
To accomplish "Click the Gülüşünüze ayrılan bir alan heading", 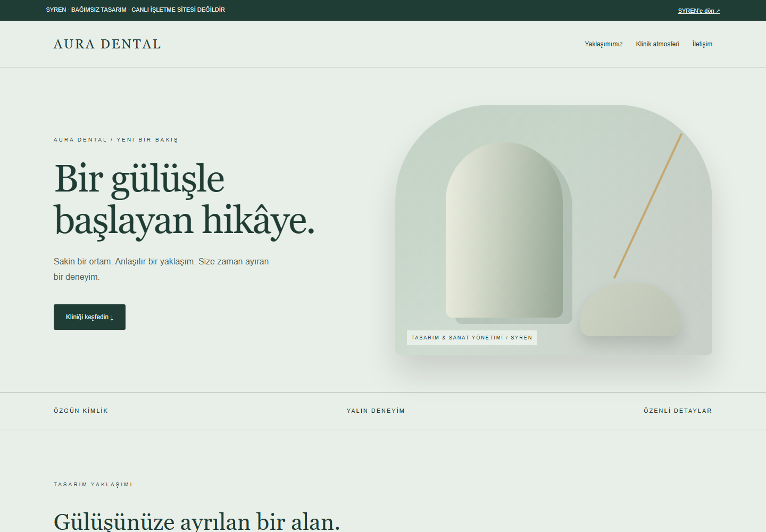I will click(197, 521).
